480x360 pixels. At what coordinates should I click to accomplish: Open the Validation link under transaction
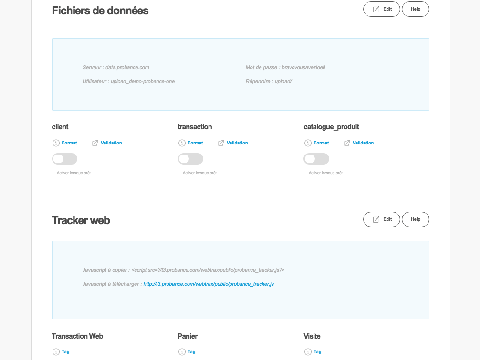237,143
